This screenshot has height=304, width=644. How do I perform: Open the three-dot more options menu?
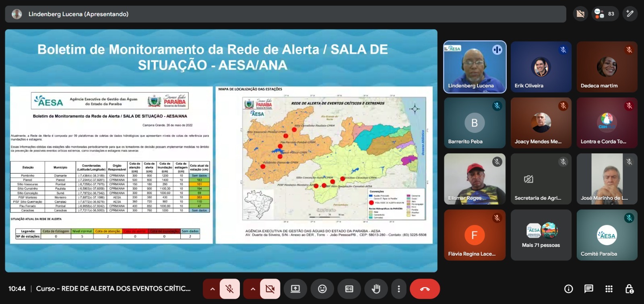pyautogui.click(x=398, y=289)
